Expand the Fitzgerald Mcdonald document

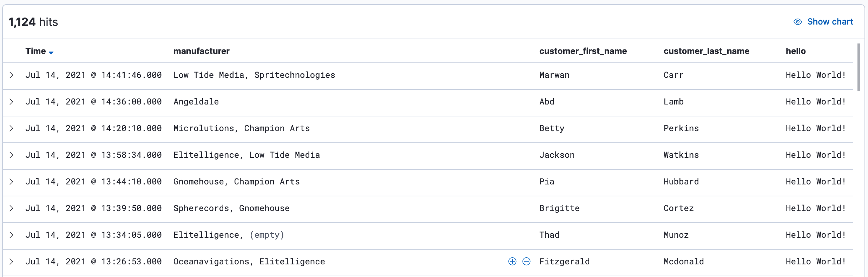(12, 261)
